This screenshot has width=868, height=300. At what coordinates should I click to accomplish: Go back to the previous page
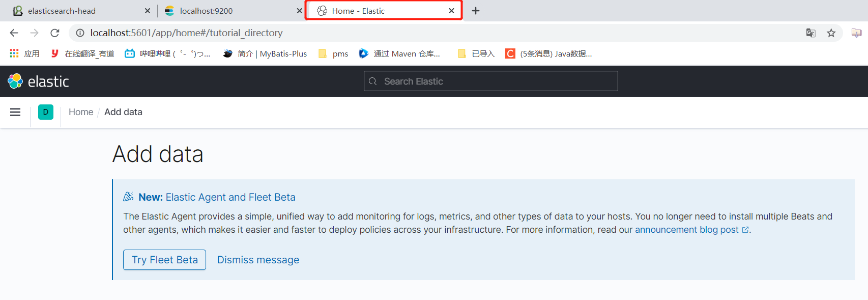pos(14,33)
